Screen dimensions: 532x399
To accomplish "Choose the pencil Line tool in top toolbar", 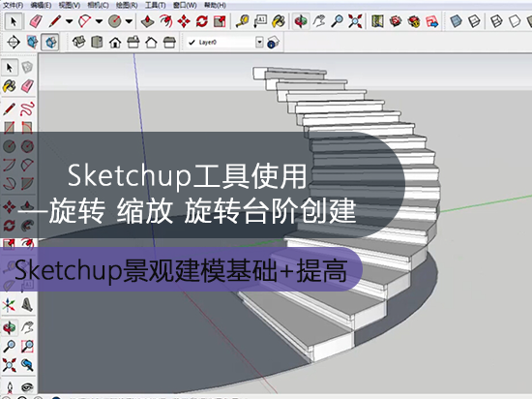I will [x=54, y=21].
